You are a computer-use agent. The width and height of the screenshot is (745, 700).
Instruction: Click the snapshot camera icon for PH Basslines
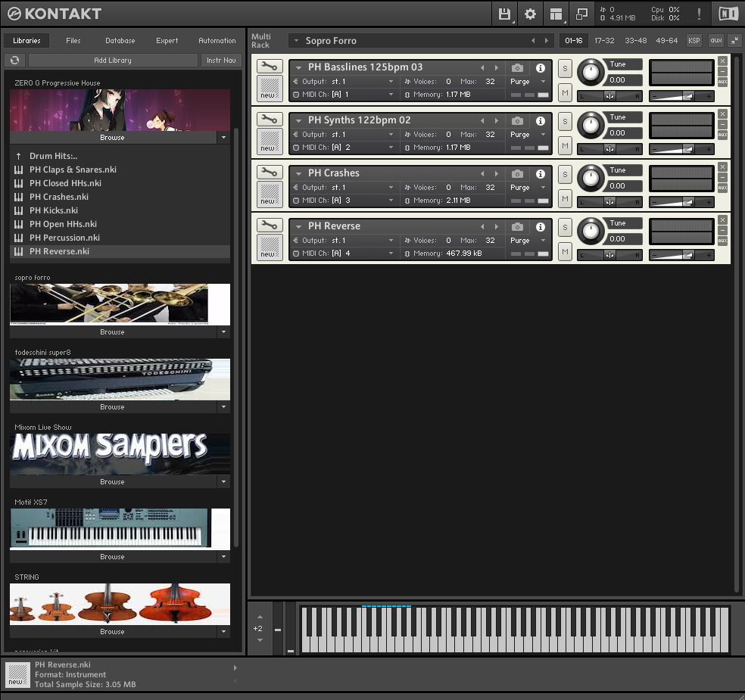coord(517,68)
